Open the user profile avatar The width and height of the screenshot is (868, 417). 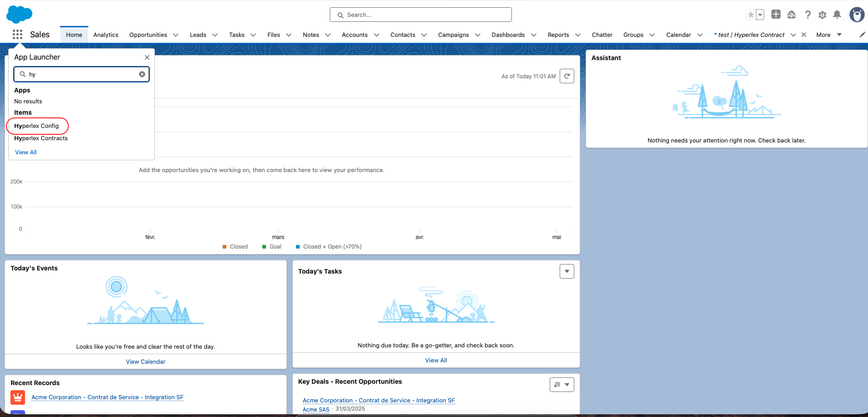pos(857,15)
